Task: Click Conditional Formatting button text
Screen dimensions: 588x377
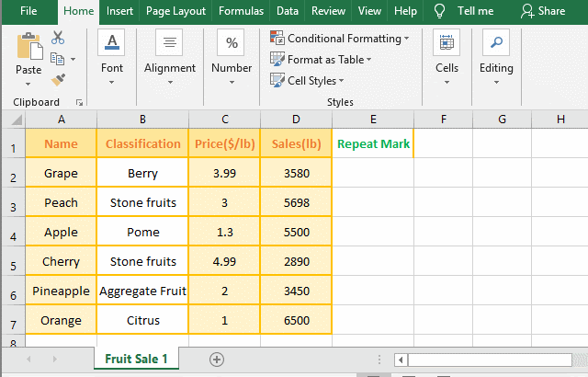Action: click(345, 39)
